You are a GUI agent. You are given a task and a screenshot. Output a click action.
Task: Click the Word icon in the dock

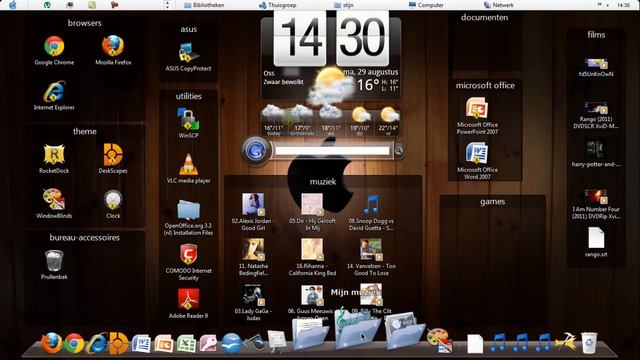pyautogui.click(x=141, y=344)
